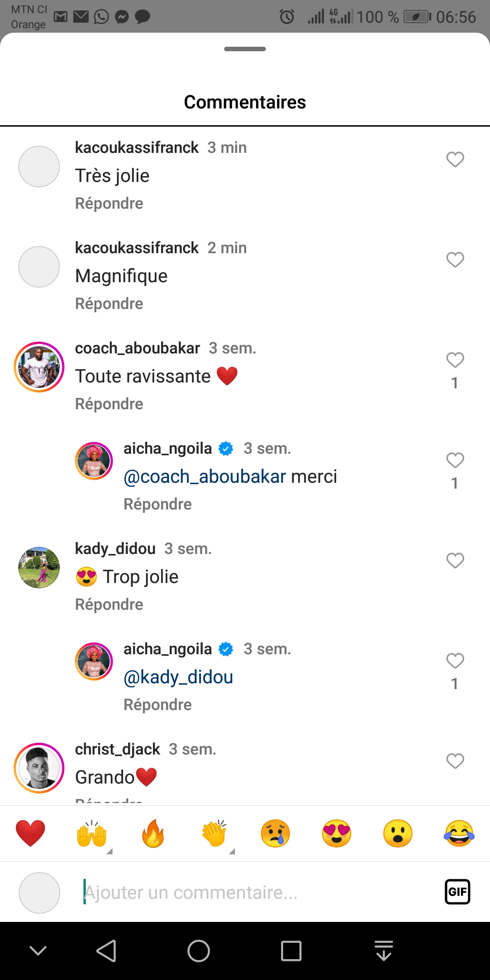Collapse the panel using the down chevron
The image size is (490, 980).
tap(38, 951)
